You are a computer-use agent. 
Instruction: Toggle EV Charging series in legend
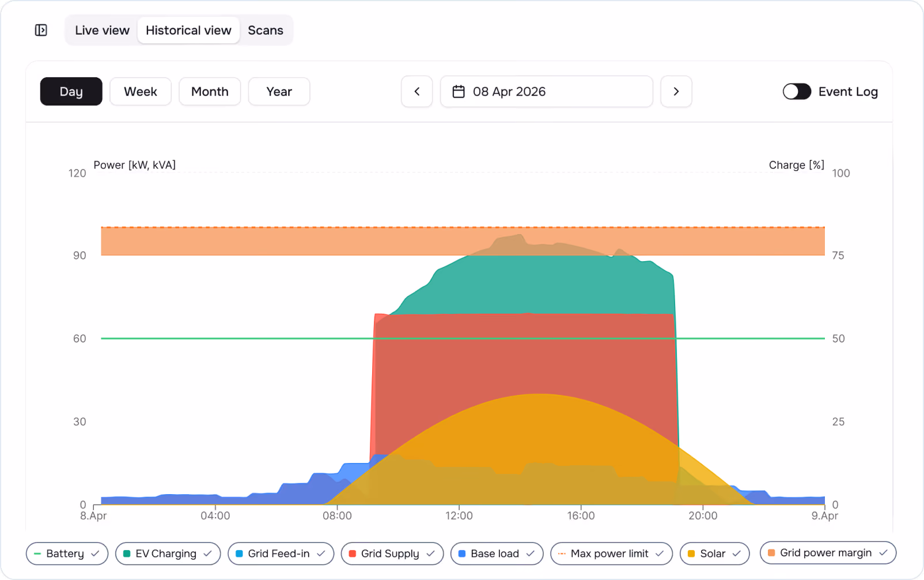pos(168,553)
